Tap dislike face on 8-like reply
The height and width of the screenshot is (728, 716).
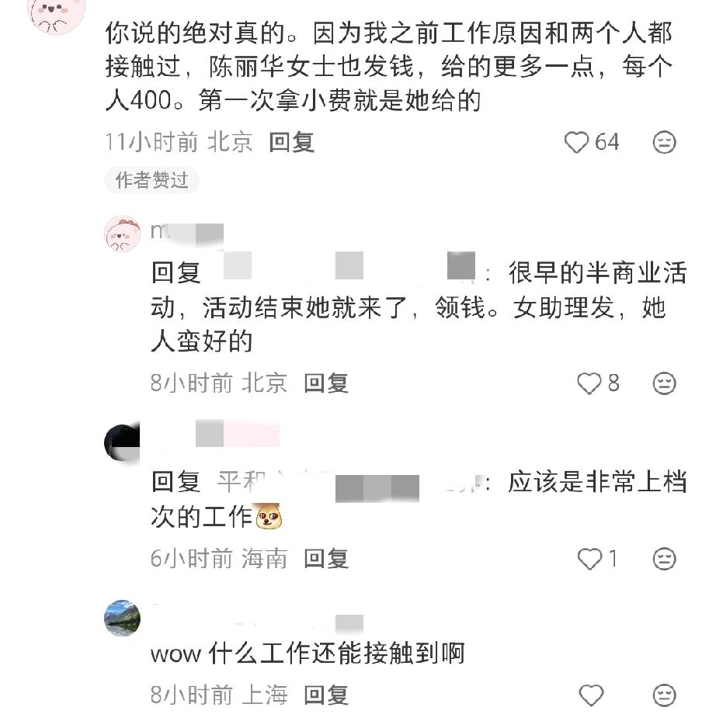[664, 383]
